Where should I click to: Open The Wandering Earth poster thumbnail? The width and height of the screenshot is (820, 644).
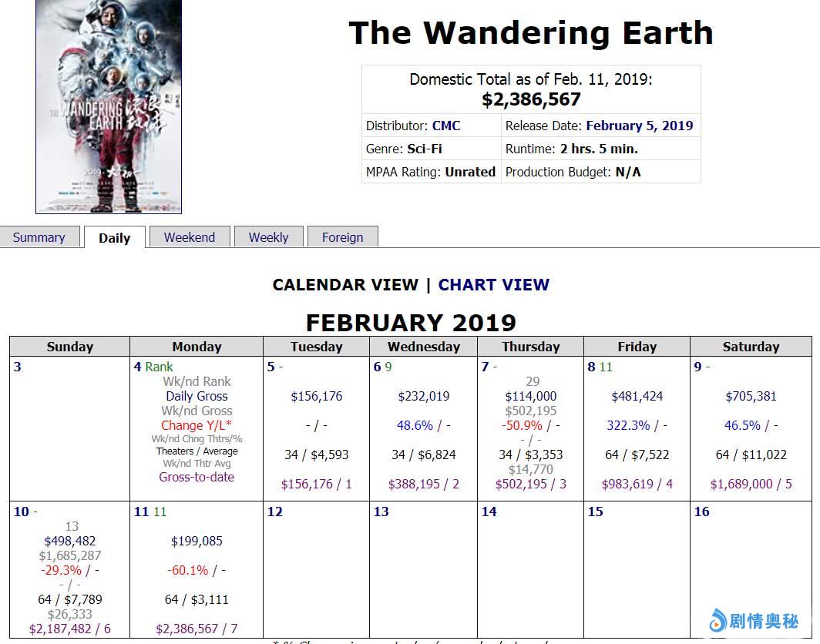click(x=109, y=106)
